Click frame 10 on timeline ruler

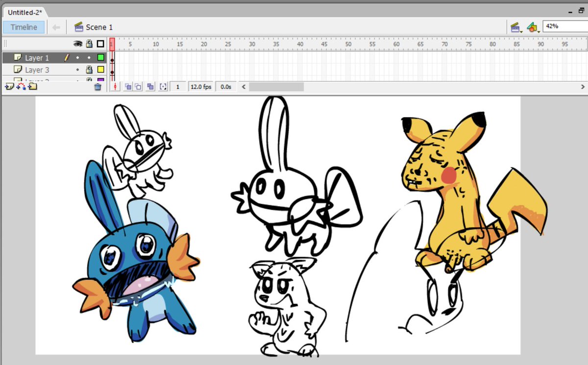(156, 44)
